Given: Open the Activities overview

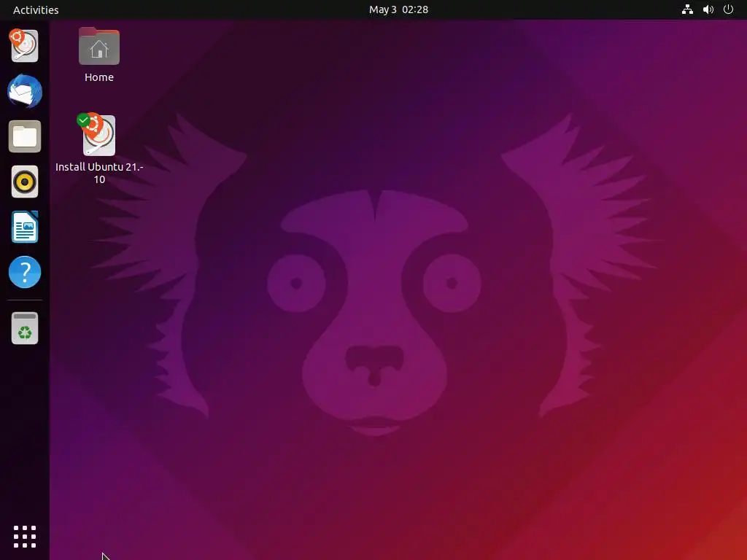Looking at the screenshot, I should 36,9.
